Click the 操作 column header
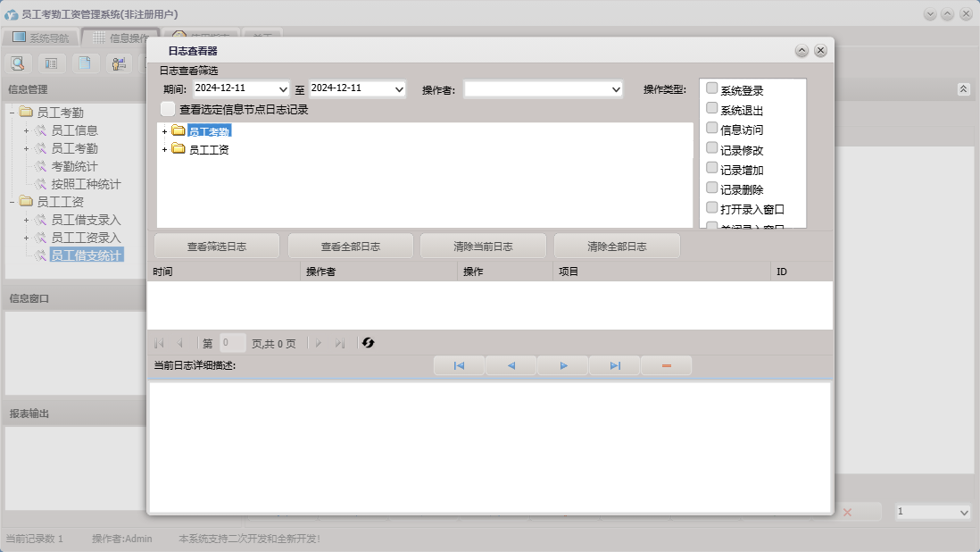 [x=505, y=272]
